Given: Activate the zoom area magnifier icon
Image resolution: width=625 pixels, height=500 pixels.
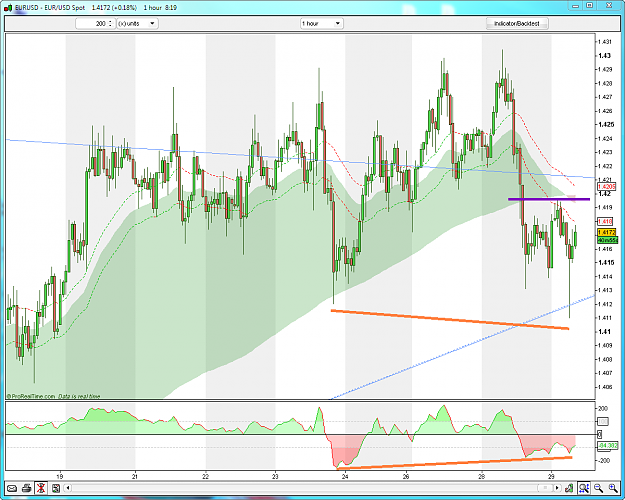Looking at the screenshot, I should pos(584,488).
